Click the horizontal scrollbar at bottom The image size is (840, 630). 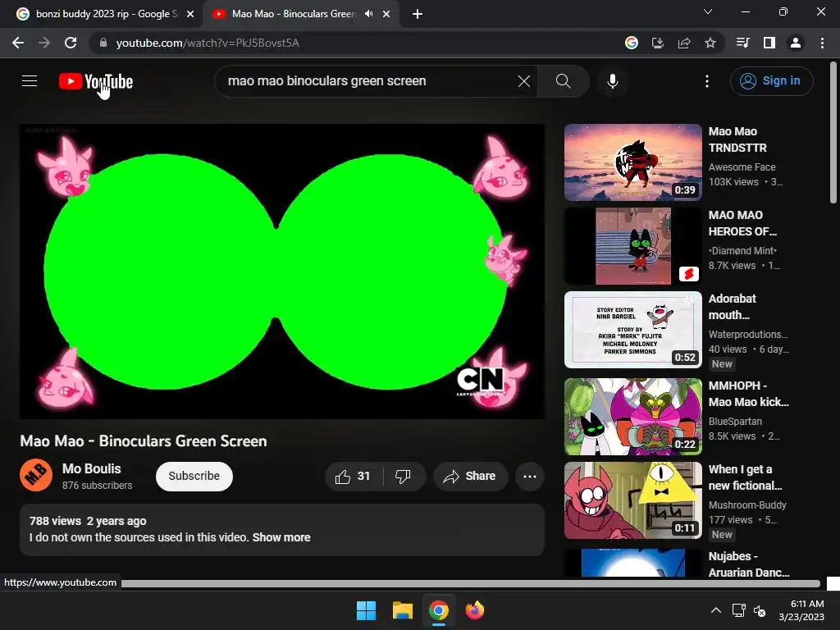coord(470,583)
